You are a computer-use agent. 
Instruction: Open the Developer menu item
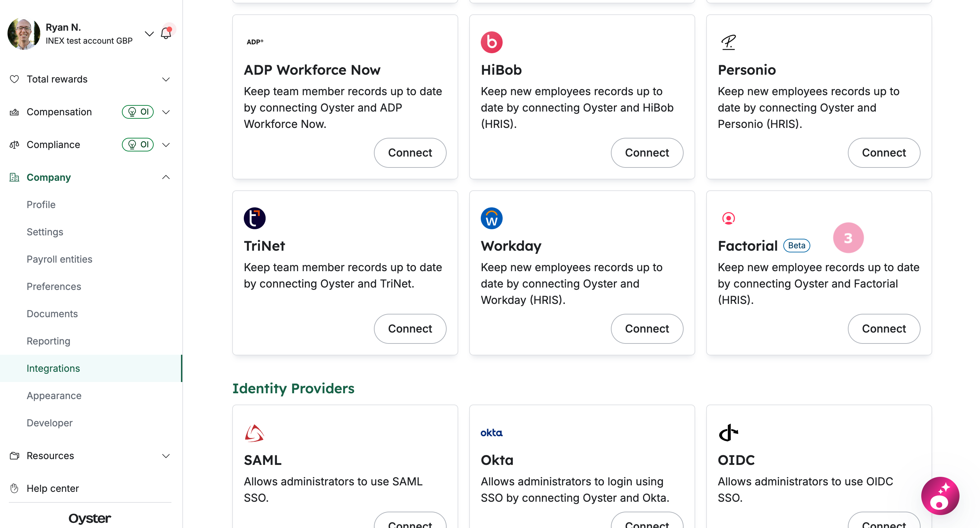tap(50, 423)
